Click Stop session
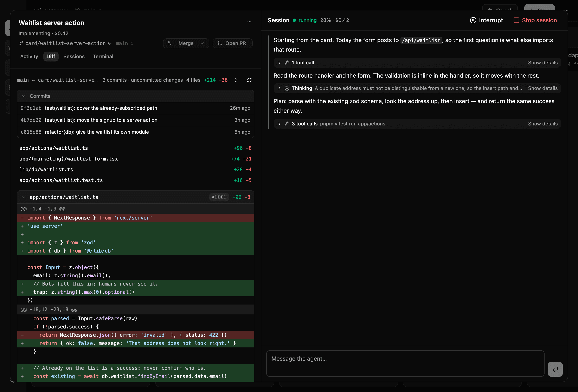This screenshot has width=578, height=392. click(x=535, y=20)
